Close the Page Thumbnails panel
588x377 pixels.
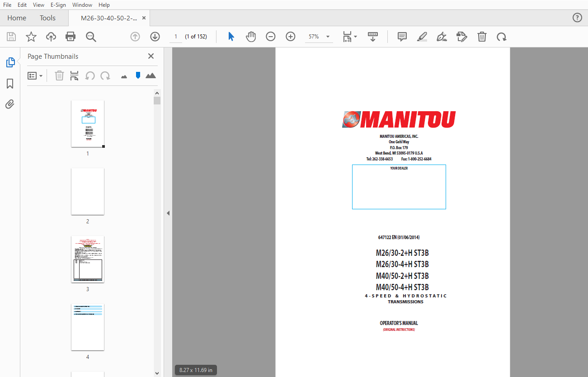pyautogui.click(x=151, y=56)
